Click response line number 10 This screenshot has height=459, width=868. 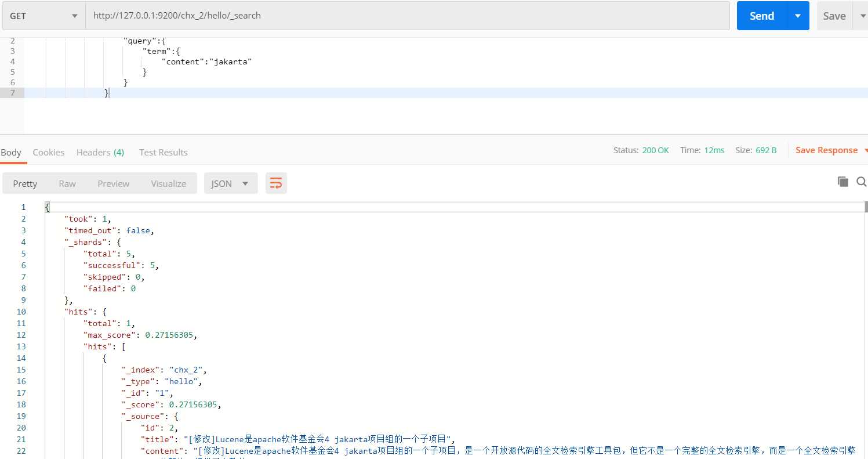pyautogui.click(x=21, y=312)
